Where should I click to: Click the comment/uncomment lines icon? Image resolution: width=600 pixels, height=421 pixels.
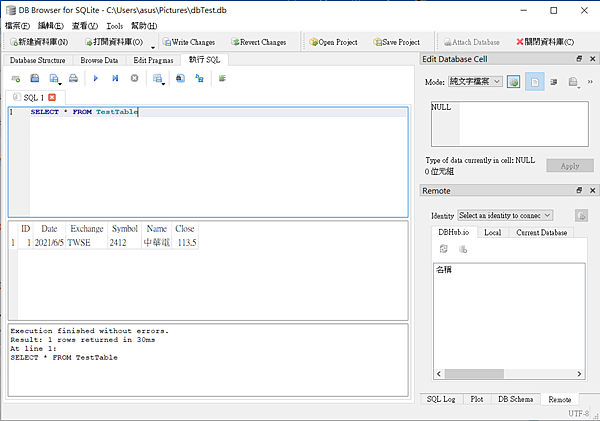click(x=222, y=78)
